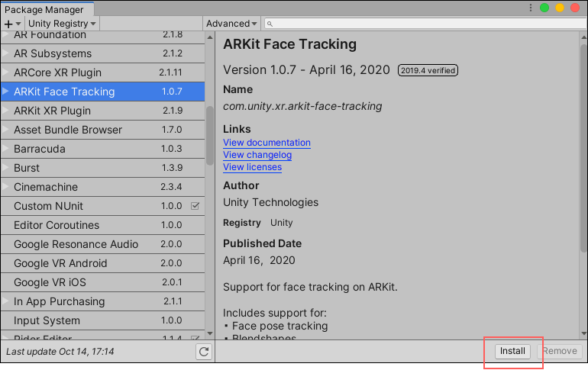
Task: Expand the In App Purchasing arrow
Action: click(x=5, y=301)
